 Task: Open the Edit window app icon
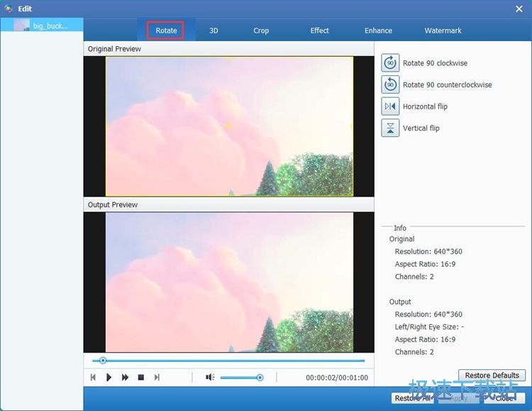point(9,9)
